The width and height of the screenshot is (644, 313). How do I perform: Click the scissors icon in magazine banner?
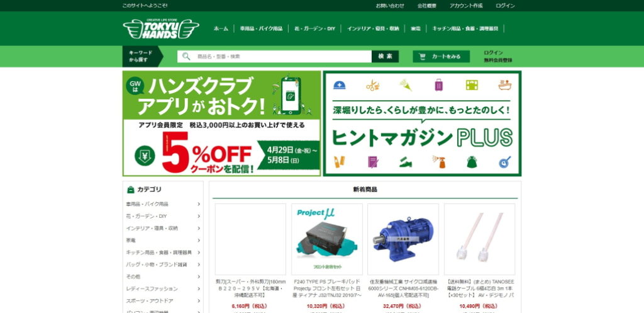pyautogui.click(x=372, y=85)
